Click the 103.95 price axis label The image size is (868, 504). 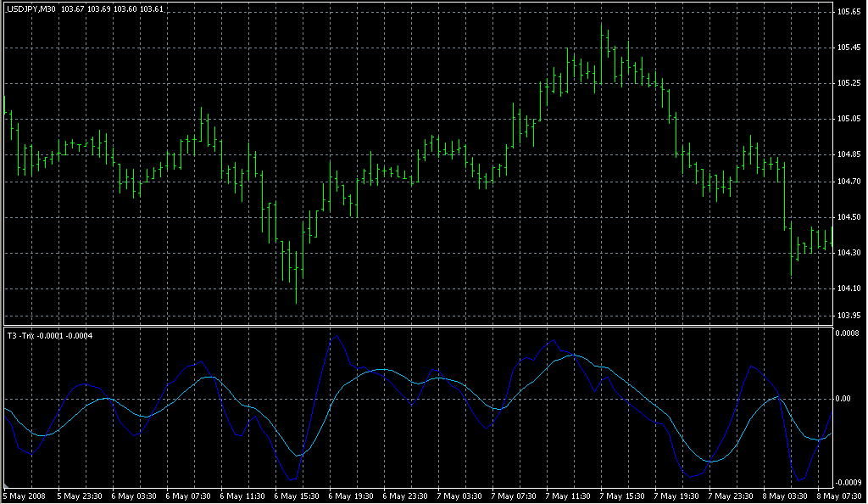pyautogui.click(x=848, y=316)
